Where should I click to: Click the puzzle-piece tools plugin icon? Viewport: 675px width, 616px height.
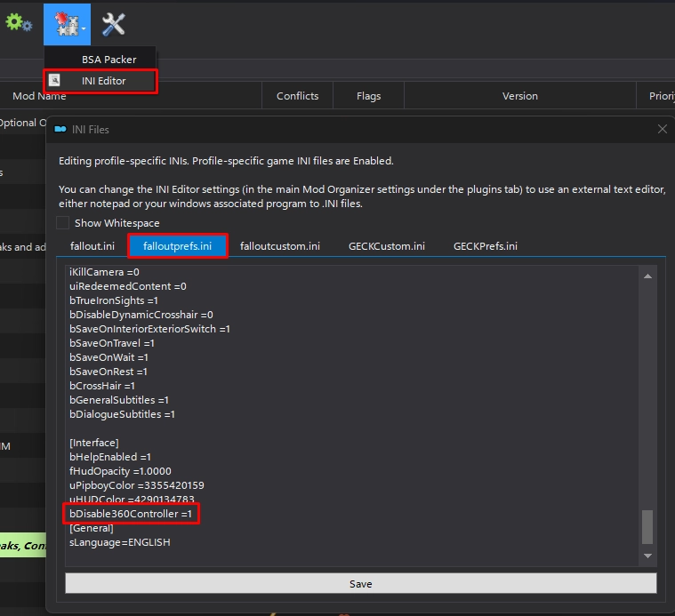point(66,24)
